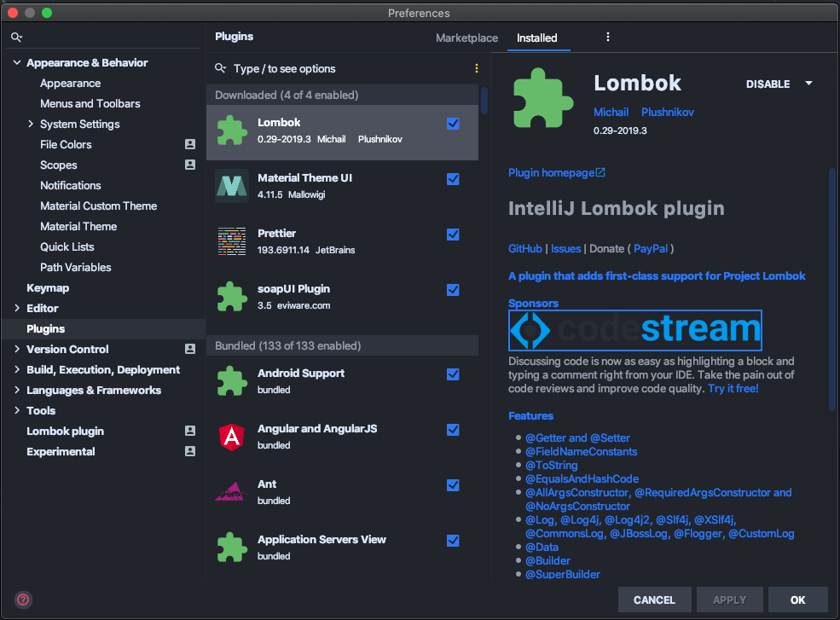This screenshot has width=840, height=620.
Task: Toggle the Application Servers View checkbox
Action: pos(453,541)
